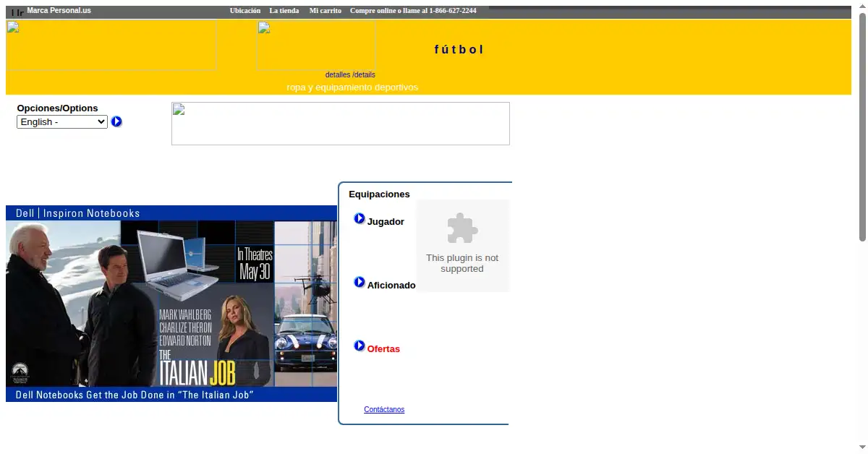Click the Marca Personal.us header link
Viewport: 868px width, 454px height.
click(x=59, y=11)
